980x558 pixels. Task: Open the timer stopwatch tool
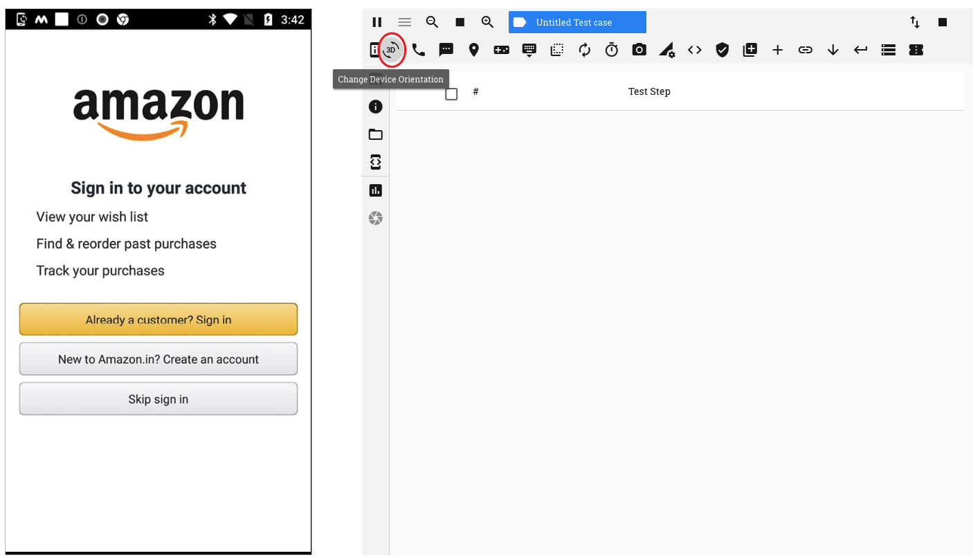click(612, 50)
